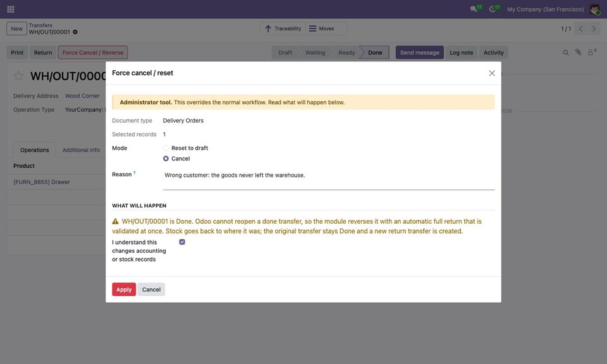Click the user avatar in the top bar

tap(594, 9)
